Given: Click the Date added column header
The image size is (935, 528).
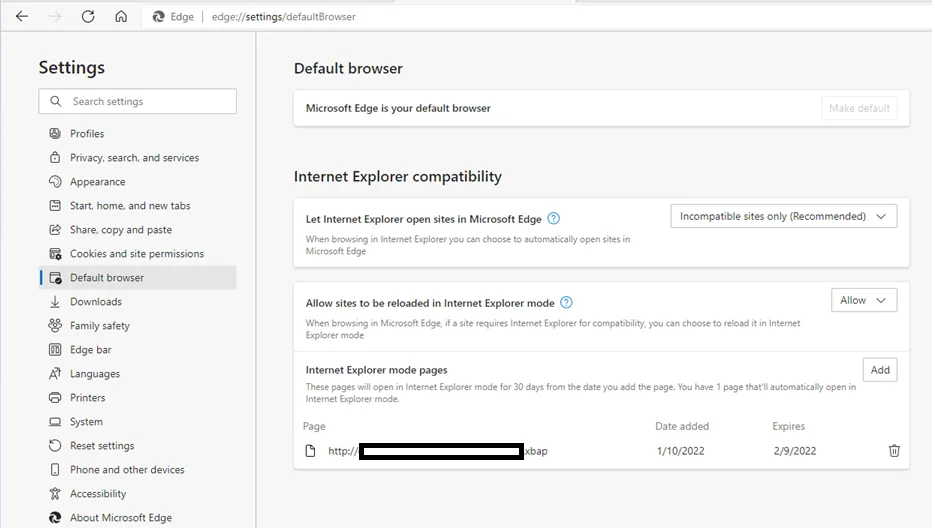Looking at the screenshot, I should pos(682,426).
